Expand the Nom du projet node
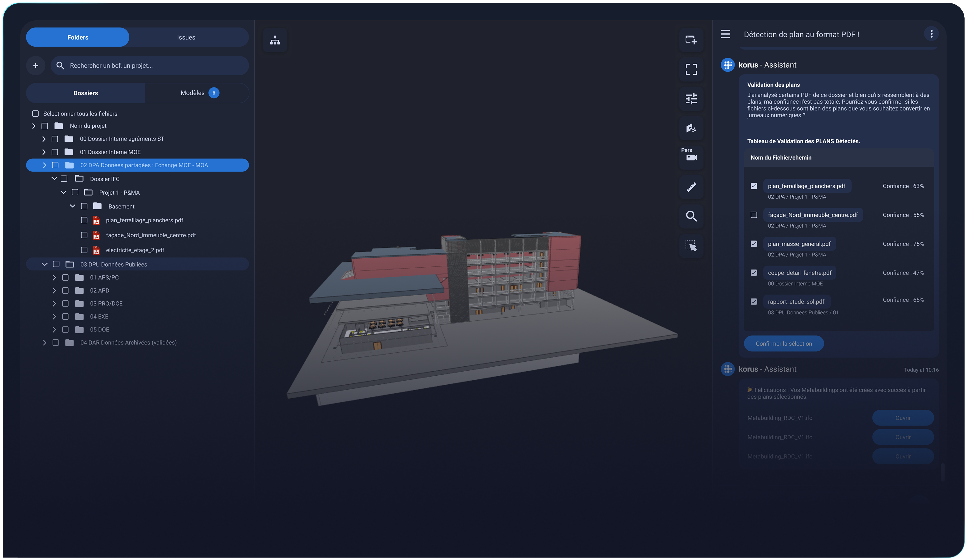This screenshot has height=560, width=967. pos(34,126)
